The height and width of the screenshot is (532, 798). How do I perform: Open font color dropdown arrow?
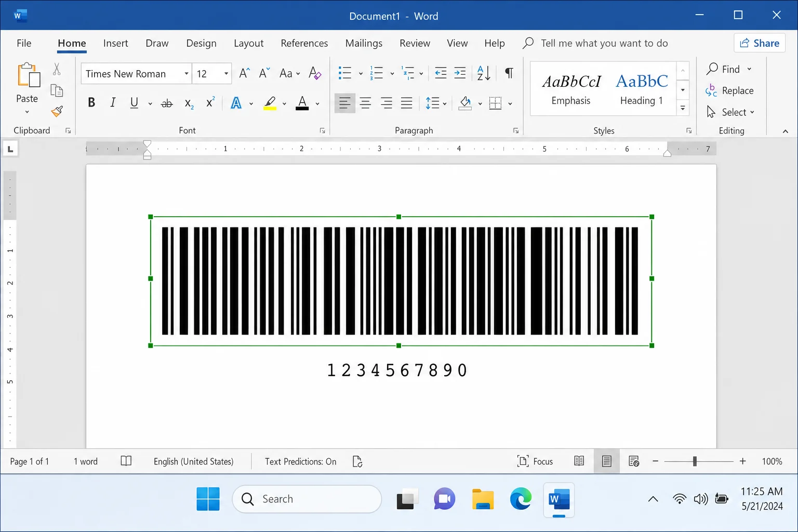point(317,103)
